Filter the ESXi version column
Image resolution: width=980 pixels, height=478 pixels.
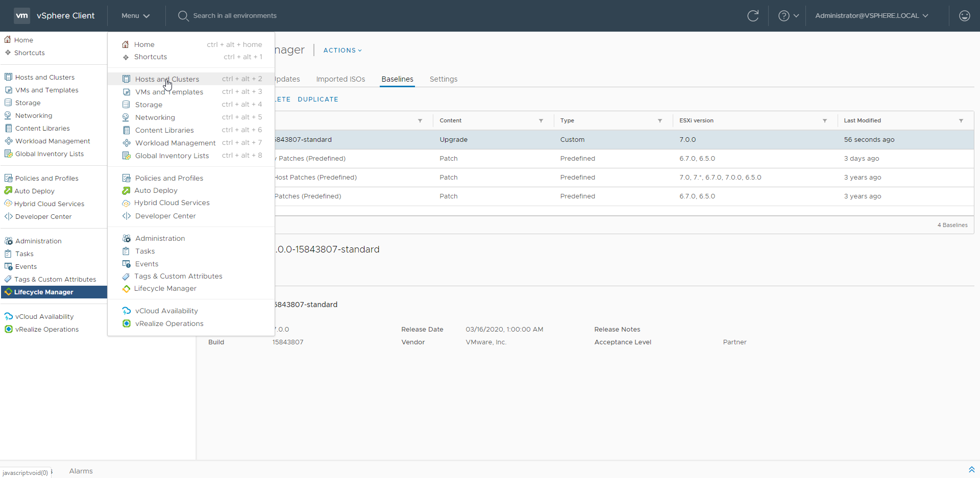coord(825,121)
